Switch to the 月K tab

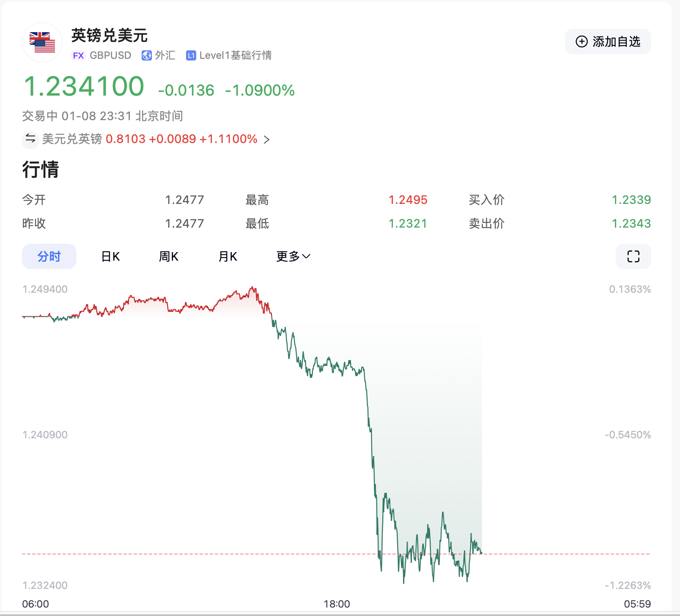point(228,256)
